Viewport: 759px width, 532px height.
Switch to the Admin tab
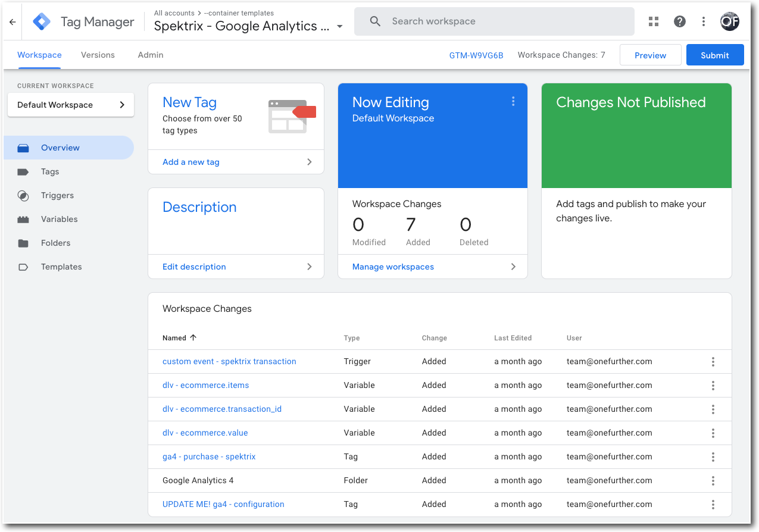149,55
